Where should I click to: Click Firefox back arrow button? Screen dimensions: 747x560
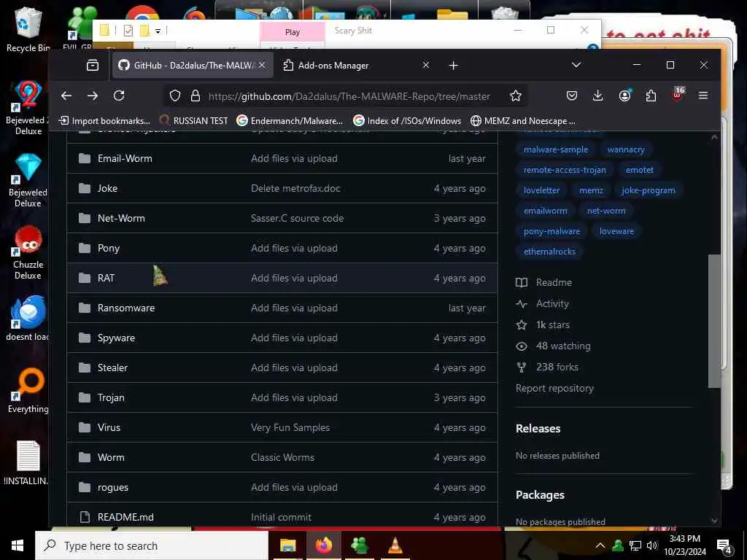(x=66, y=96)
